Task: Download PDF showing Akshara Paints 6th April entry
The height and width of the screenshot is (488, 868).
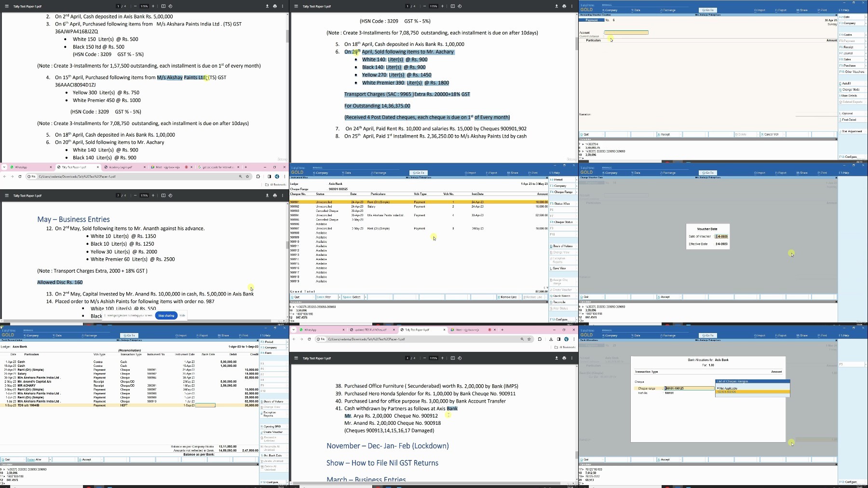Action: pos(267,6)
